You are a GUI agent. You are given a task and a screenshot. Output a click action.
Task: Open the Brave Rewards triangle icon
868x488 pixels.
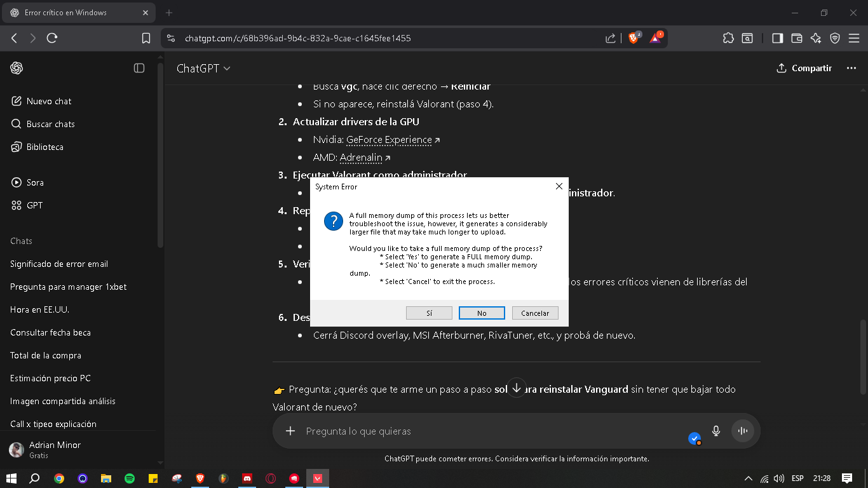tap(656, 38)
